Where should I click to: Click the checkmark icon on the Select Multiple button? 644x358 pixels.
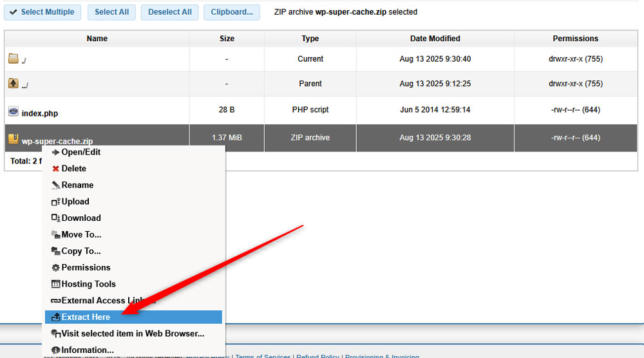tap(13, 12)
